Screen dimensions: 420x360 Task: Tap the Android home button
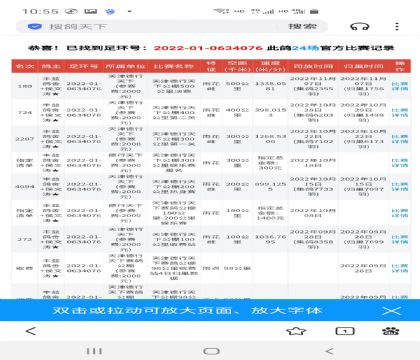pyautogui.click(x=211, y=351)
